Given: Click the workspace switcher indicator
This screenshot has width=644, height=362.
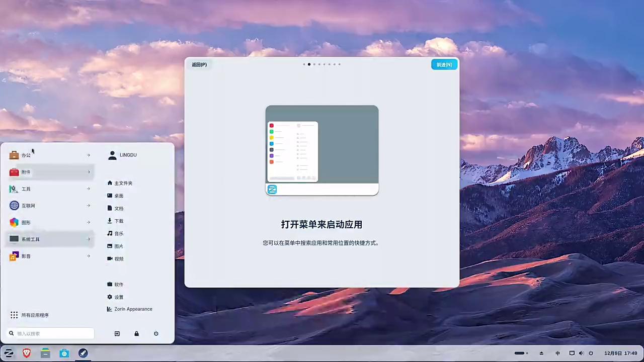Looking at the screenshot, I should [x=521, y=353].
